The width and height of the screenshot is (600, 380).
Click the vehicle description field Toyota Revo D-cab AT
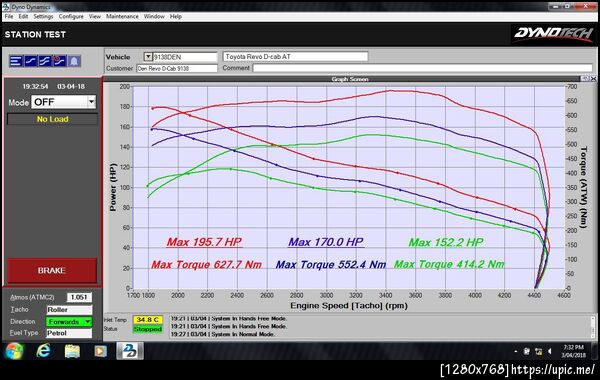(295, 57)
